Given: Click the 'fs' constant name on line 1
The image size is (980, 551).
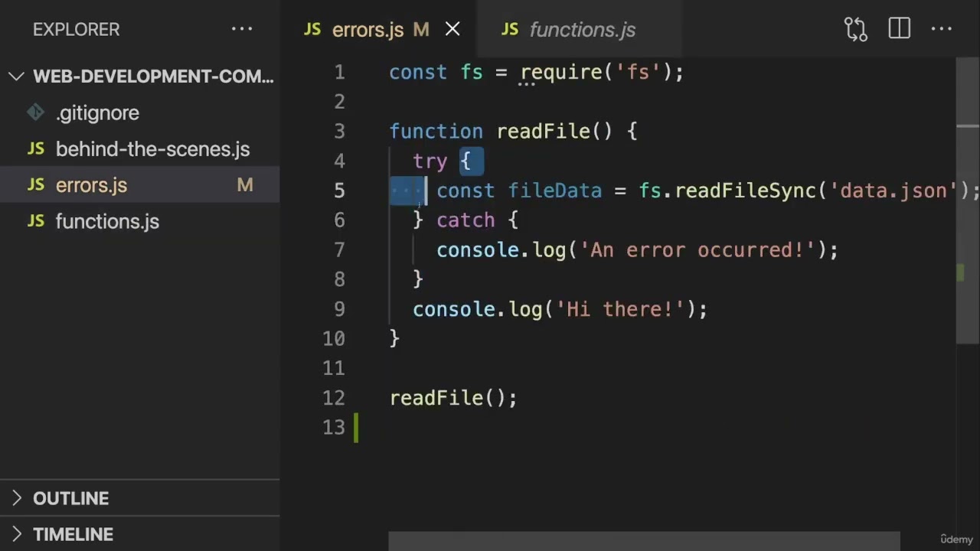Looking at the screenshot, I should click(x=472, y=73).
